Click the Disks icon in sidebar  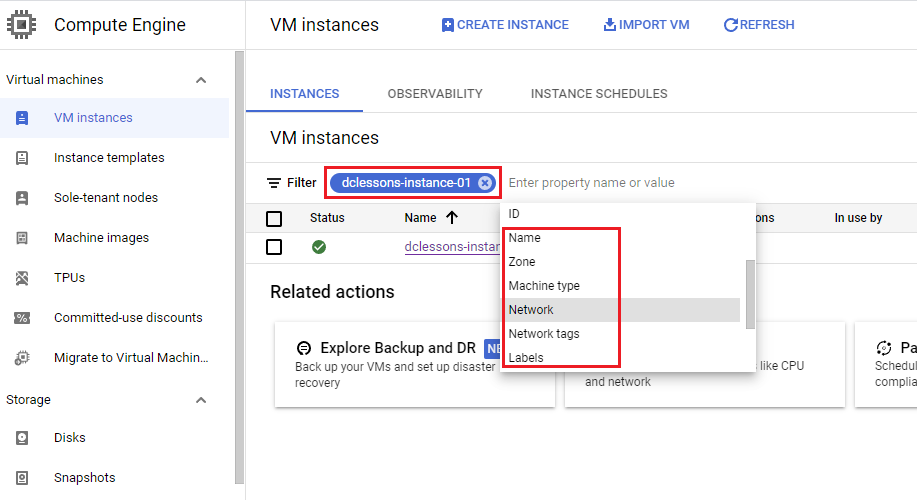[x=22, y=437]
